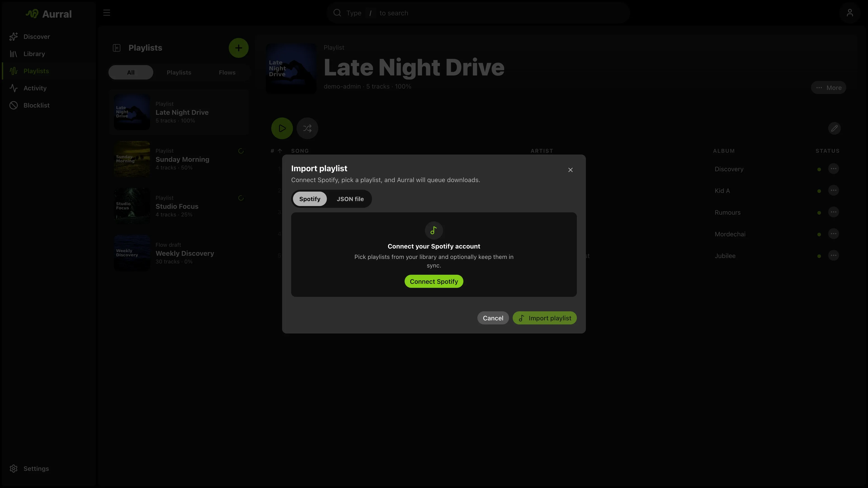868x488 pixels.
Task: Select the All filter tab
Action: click(131, 72)
